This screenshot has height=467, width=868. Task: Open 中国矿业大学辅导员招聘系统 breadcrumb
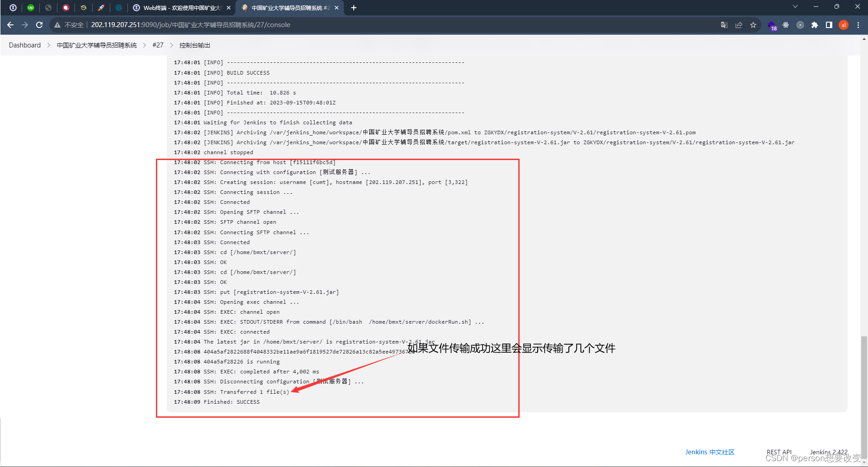tap(97, 45)
